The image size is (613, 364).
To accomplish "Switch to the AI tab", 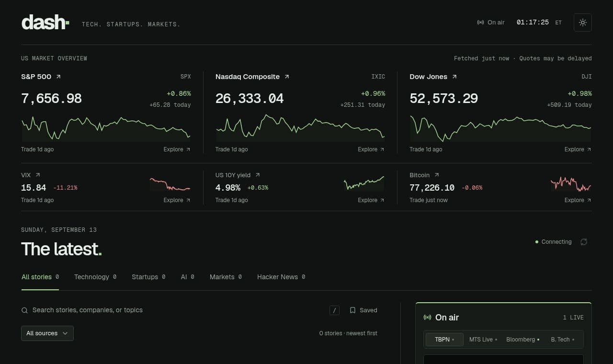I will click(x=187, y=277).
